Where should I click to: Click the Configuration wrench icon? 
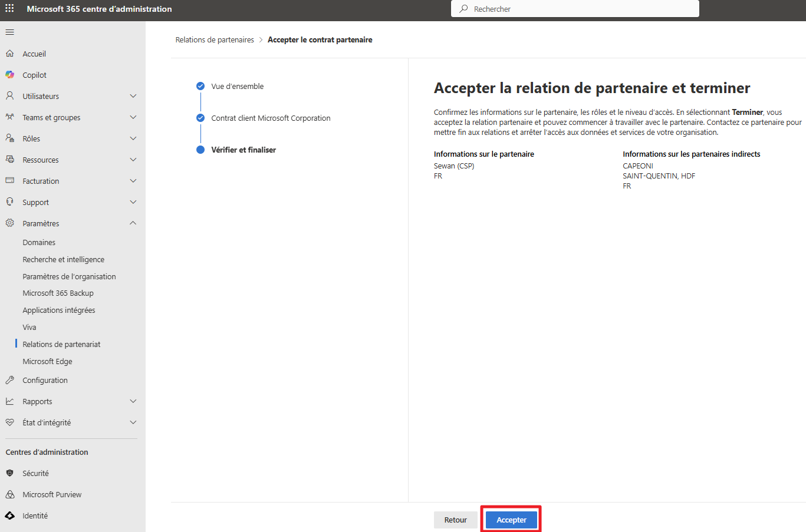[x=9, y=380]
